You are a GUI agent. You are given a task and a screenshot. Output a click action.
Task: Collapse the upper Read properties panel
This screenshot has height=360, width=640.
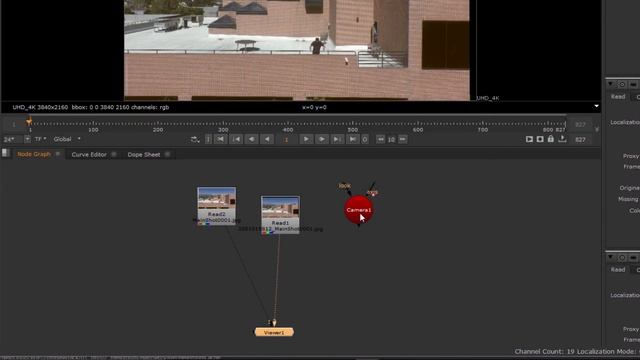pos(610,84)
